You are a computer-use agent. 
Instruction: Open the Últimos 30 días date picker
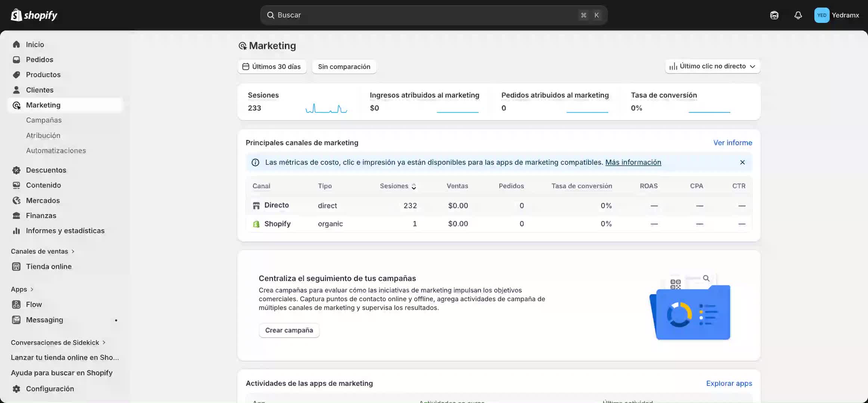272,67
